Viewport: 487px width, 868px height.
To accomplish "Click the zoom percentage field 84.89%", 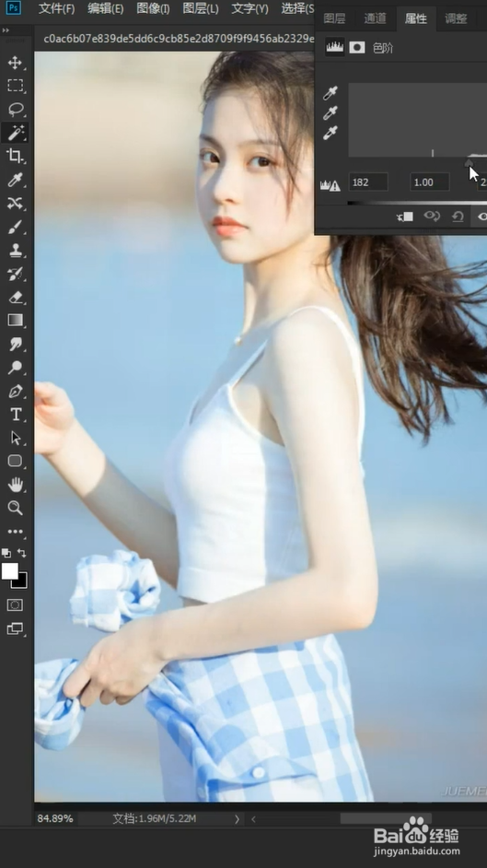I will 55,819.
